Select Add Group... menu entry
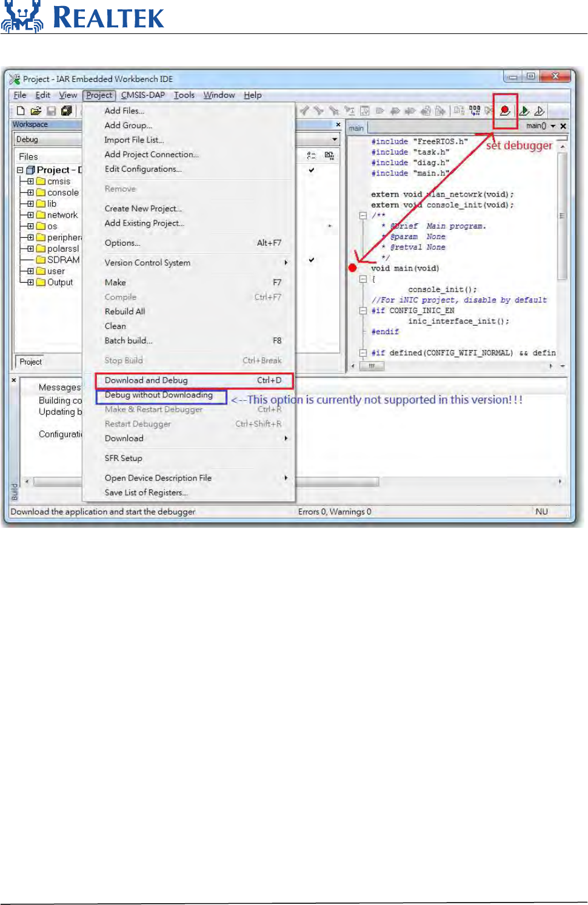588x905 pixels. [189, 125]
